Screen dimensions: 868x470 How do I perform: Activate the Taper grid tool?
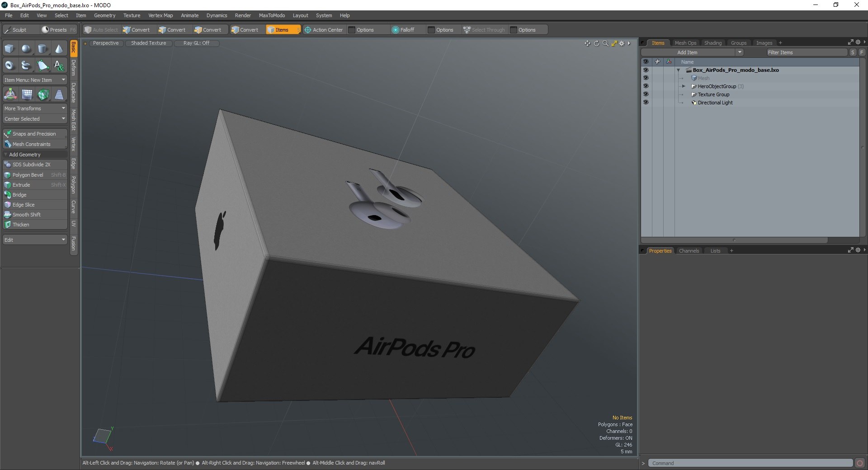coord(59,94)
